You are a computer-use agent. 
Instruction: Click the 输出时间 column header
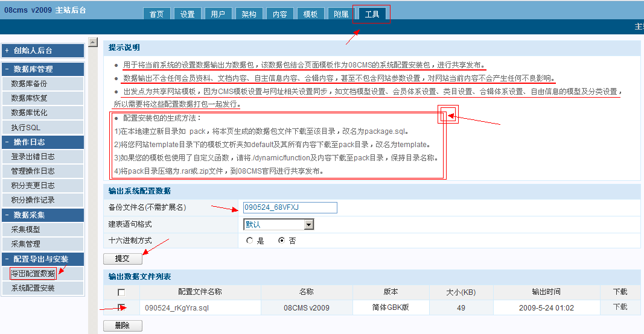coord(546,292)
